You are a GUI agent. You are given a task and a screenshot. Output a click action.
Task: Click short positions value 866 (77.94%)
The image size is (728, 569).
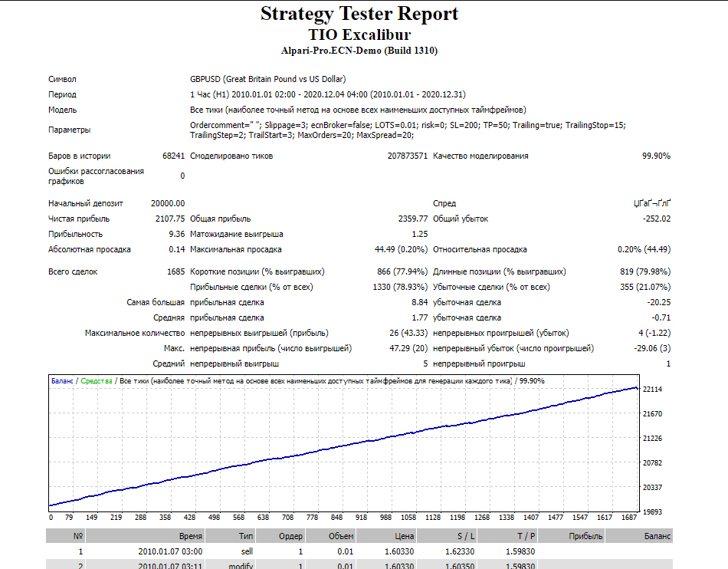tap(402, 271)
